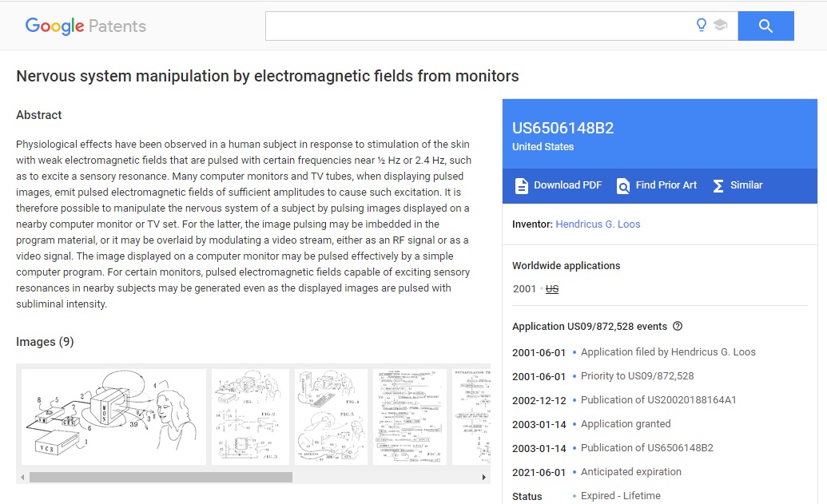827x504 pixels.
Task: Click the Download PDF document icon
Action: click(x=522, y=185)
